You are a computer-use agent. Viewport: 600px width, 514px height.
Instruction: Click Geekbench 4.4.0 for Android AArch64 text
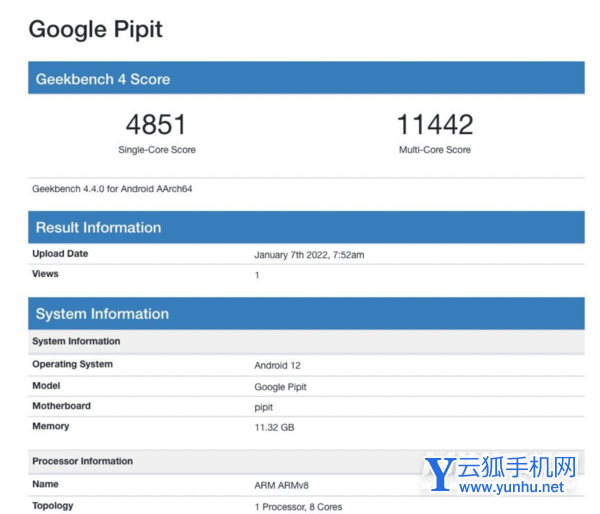coord(112,189)
